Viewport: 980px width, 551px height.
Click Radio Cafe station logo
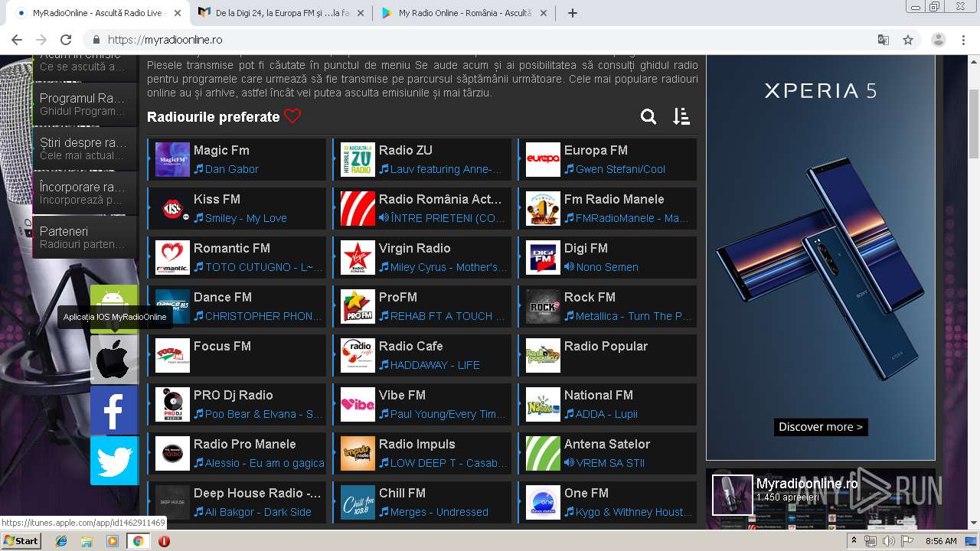(x=358, y=355)
